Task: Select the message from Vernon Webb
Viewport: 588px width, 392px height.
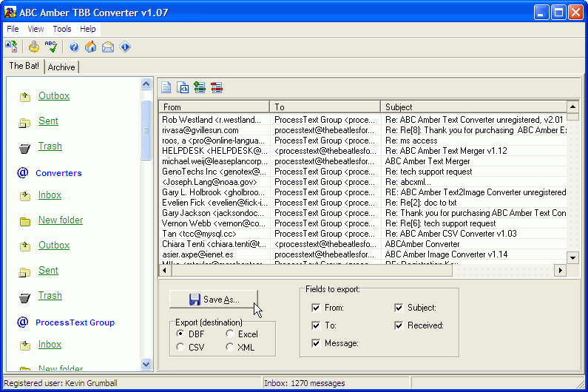Action: (x=362, y=223)
